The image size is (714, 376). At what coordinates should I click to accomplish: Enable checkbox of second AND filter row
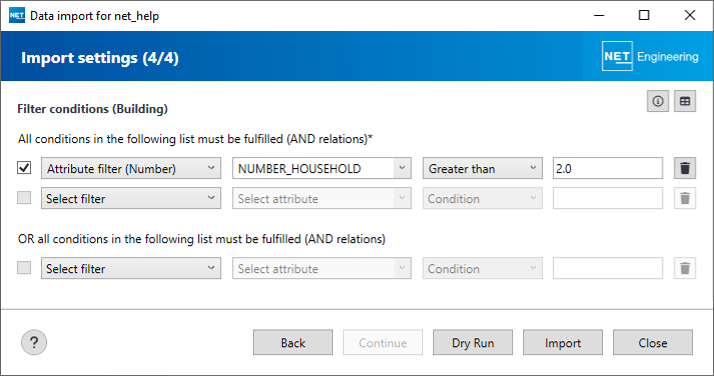(24, 198)
